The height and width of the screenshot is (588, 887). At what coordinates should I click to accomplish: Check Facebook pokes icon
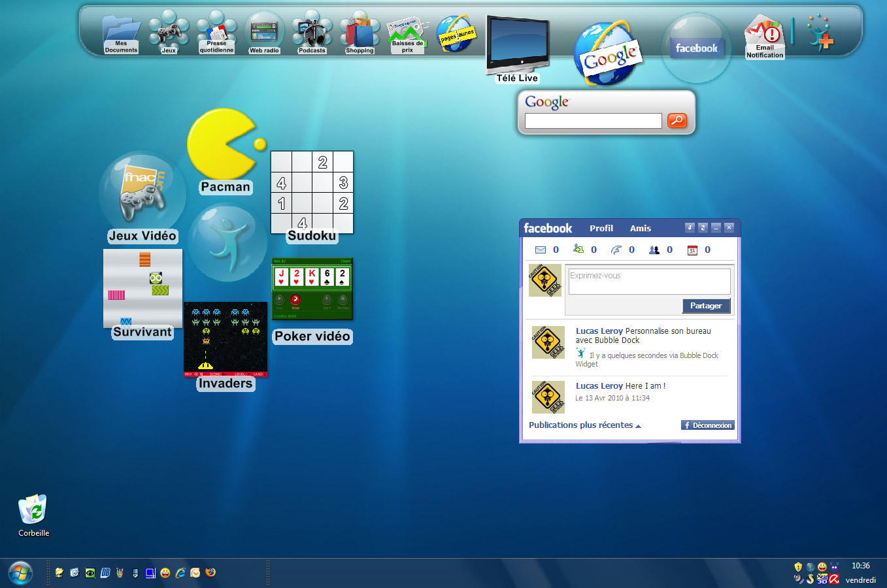(x=616, y=250)
